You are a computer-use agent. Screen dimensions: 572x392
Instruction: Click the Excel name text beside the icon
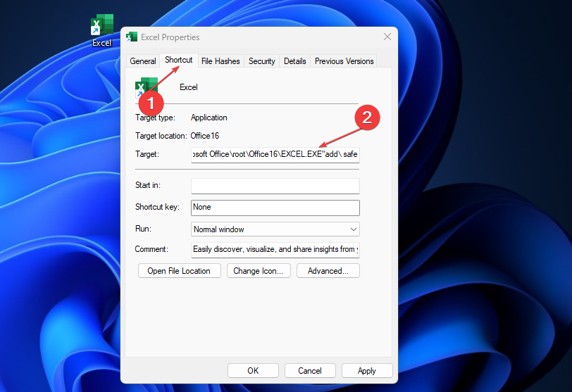188,87
